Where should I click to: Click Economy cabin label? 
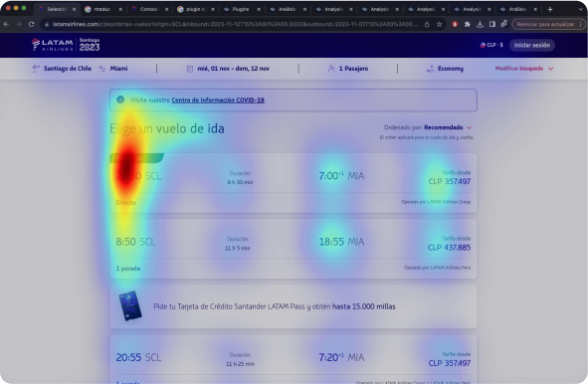tap(451, 69)
